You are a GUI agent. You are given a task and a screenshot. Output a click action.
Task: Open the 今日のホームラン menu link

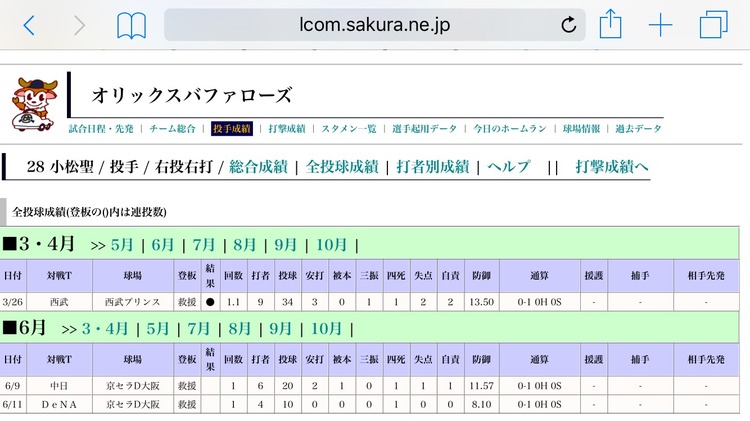tap(510, 129)
